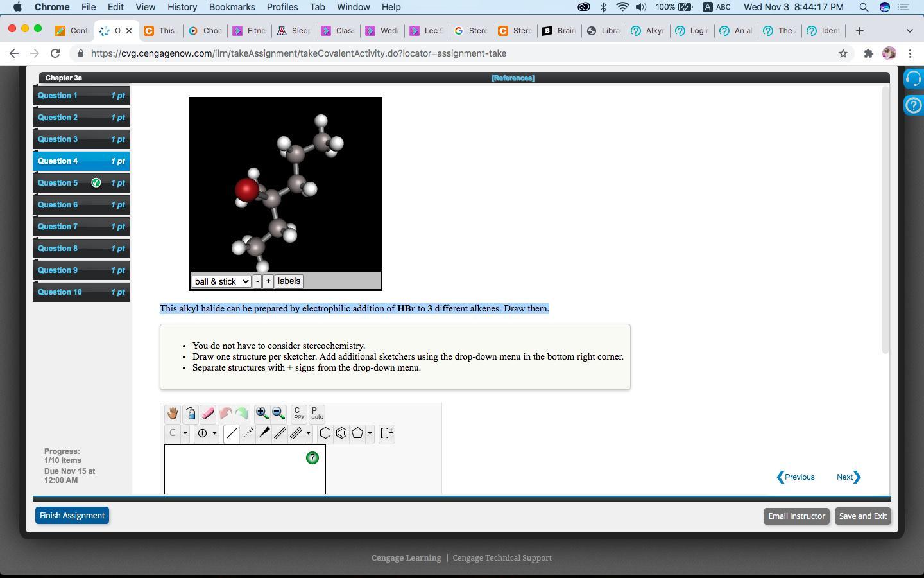The width and height of the screenshot is (924, 578).
Task: Pick the solid wedge bond tool
Action: (x=264, y=433)
